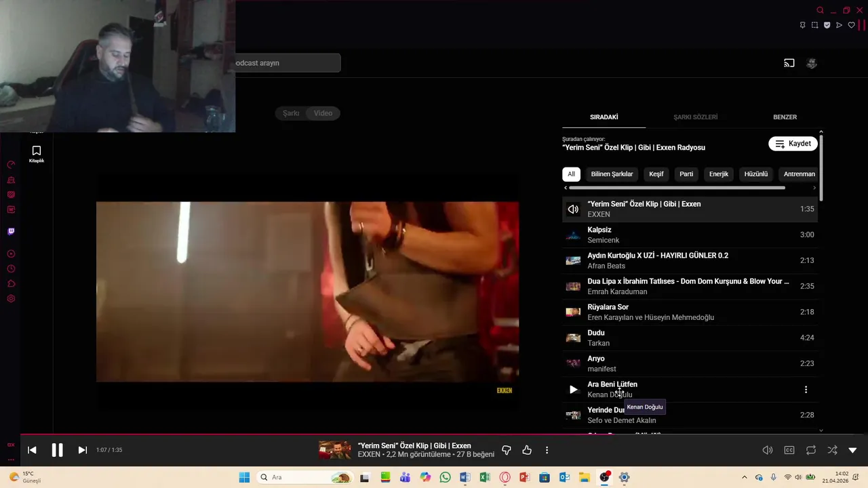Like the current song with thumbs up
This screenshot has width=868, height=488.
(x=527, y=450)
